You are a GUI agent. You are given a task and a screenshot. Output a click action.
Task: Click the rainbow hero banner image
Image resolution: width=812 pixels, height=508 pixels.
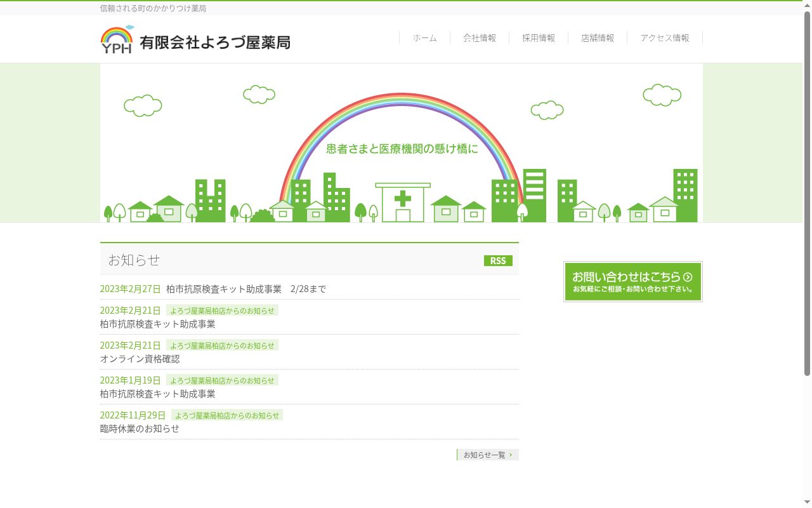402,143
